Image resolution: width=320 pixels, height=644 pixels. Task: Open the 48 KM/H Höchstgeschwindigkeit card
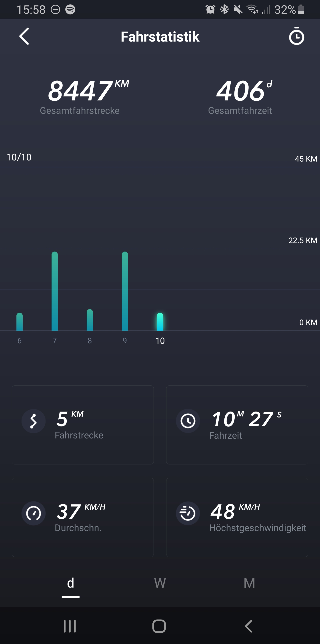(x=237, y=517)
